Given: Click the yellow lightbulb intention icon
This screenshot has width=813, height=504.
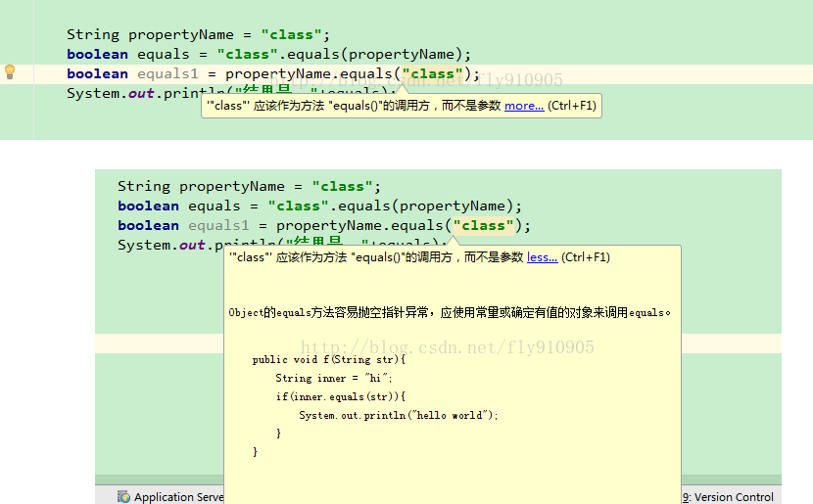Looking at the screenshot, I should coord(10,72).
